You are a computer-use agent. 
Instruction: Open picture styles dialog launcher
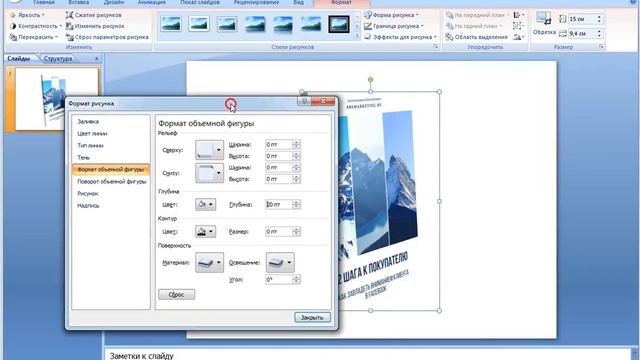(x=436, y=47)
